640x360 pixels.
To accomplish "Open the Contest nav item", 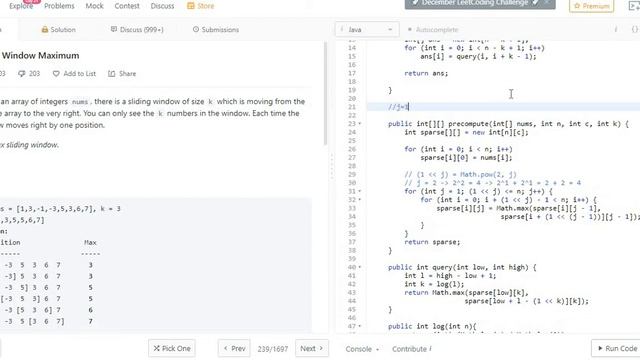I will click(127, 6).
